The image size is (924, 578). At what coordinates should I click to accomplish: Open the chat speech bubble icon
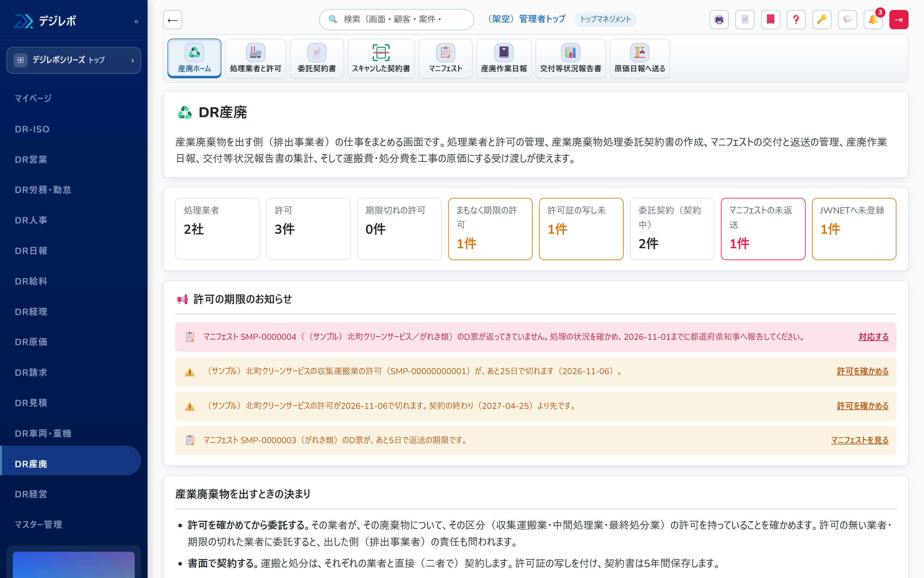pos(847,20)
